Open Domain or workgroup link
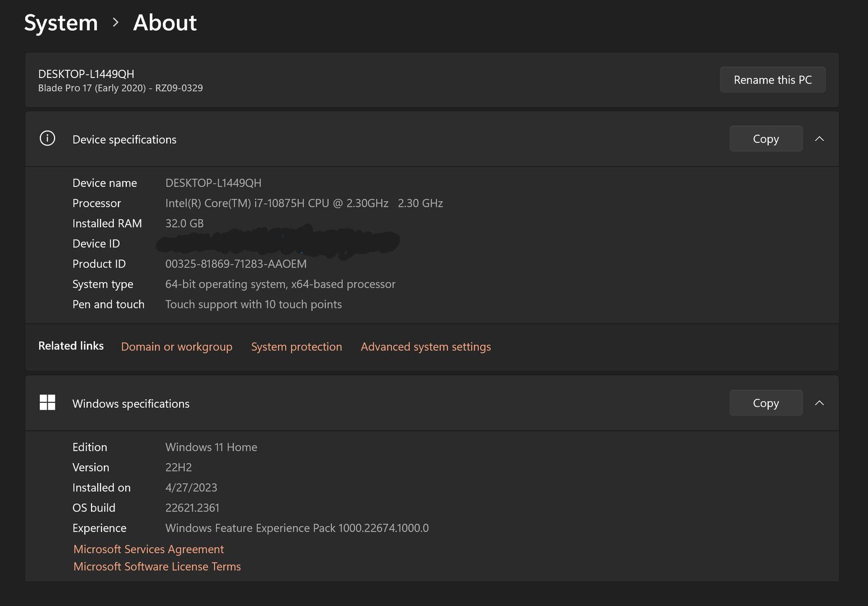 pyautogui.click(x=177, y=347)
